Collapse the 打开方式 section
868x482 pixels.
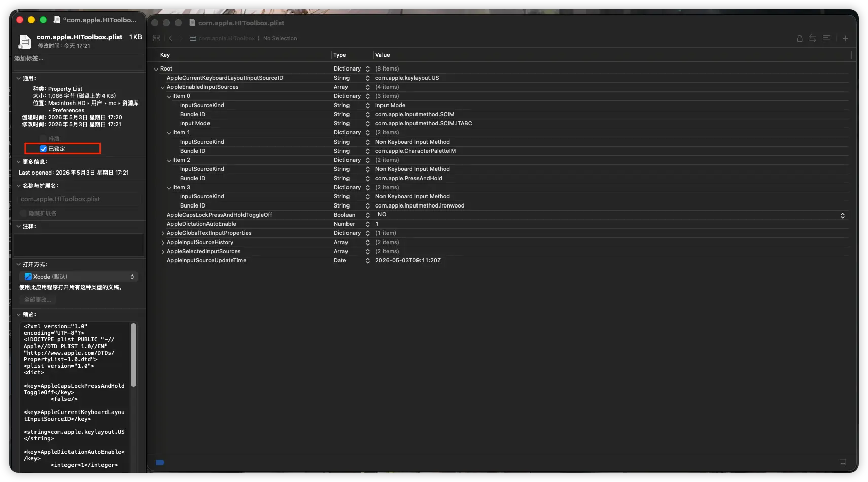tap(19, 264)
